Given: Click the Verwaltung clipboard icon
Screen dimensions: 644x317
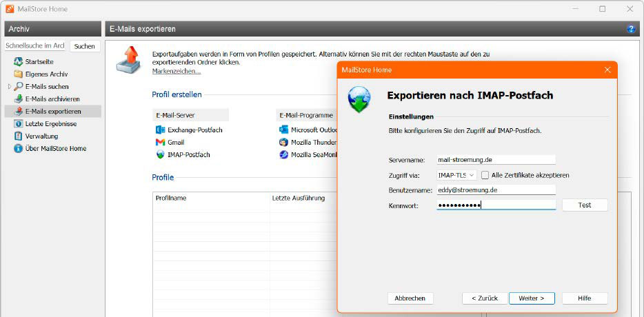Looking at the screenshot, I should tap(18, 136).
